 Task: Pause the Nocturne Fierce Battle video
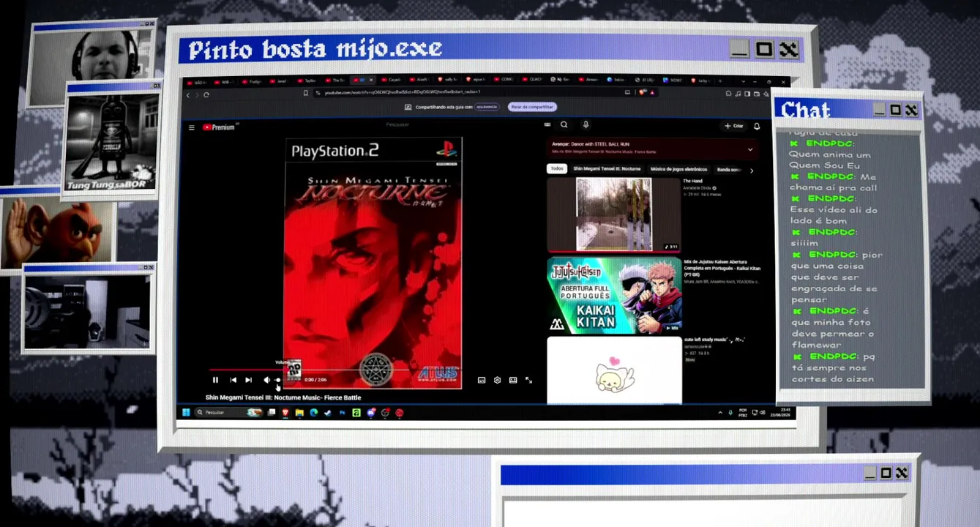[215, 380]
